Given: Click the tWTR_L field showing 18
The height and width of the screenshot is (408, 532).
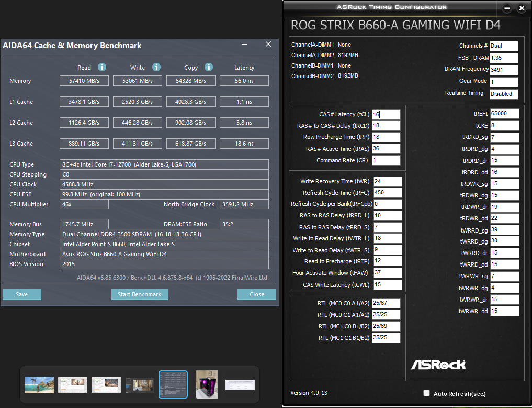Looking at the screenshot, I should pos(388,238).
